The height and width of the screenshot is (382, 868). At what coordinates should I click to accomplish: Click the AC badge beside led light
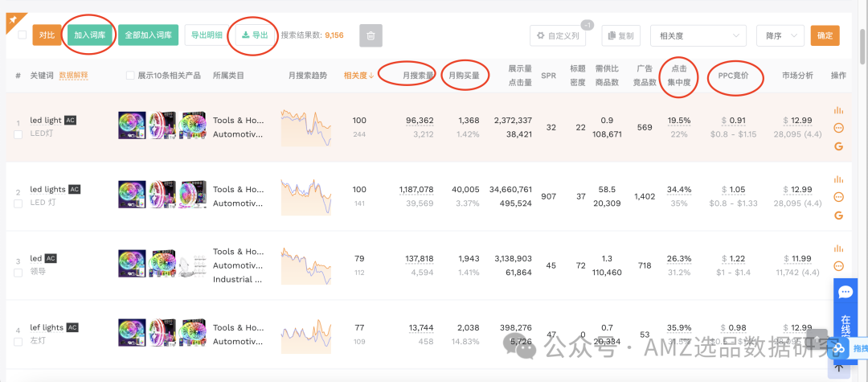coord(70,120)
